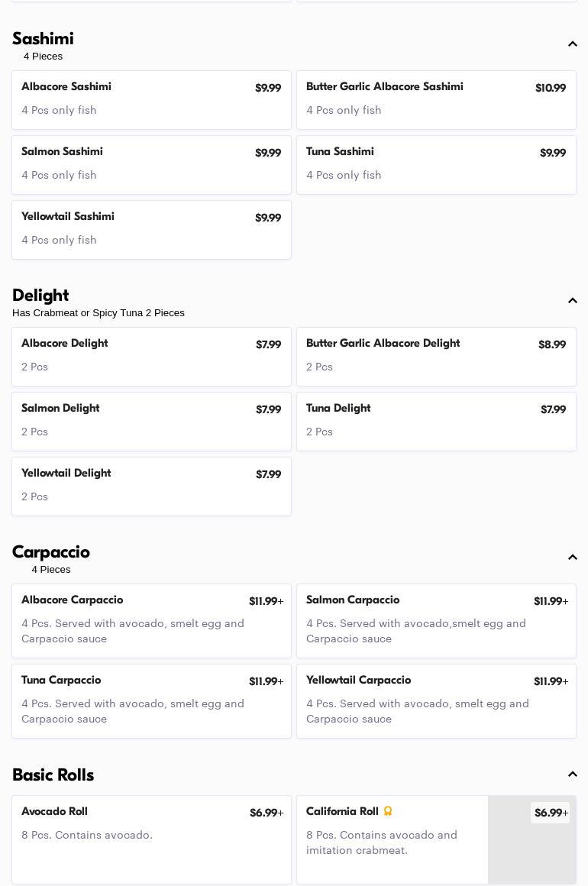Collapse the Carpaccio section chevron
Image resolution: width=588 pixels, height=886 pixels.
point(572,558)
